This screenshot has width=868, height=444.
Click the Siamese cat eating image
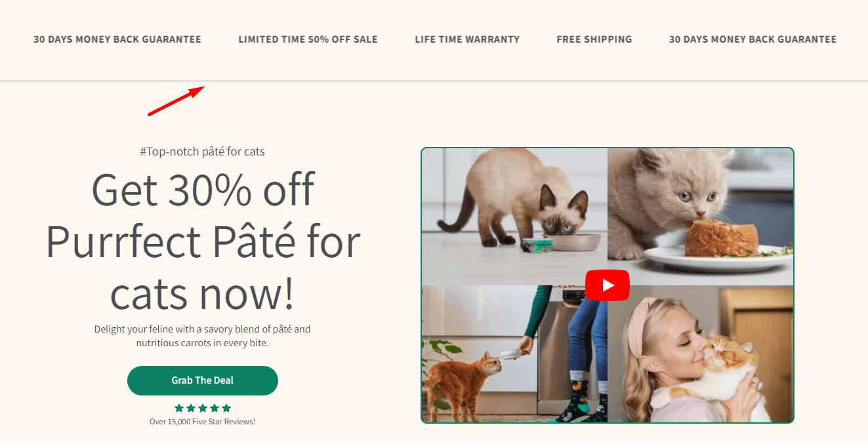point(514,216)
